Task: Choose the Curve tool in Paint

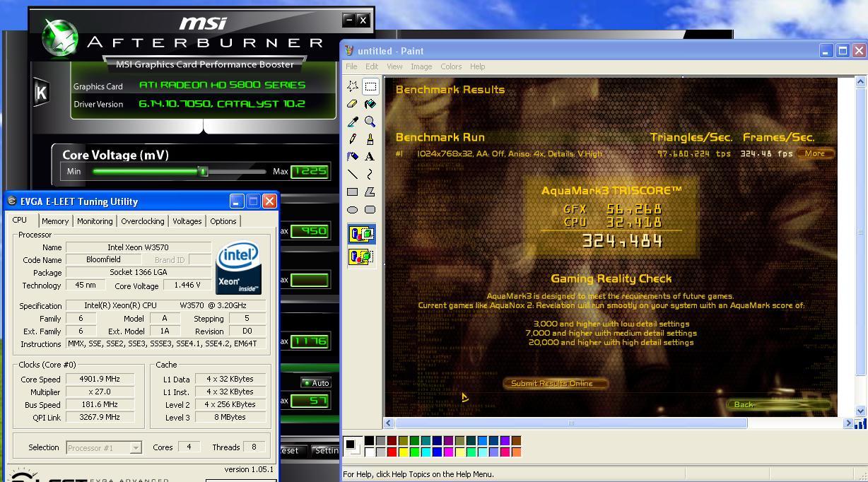Action: tap(370, 174)
